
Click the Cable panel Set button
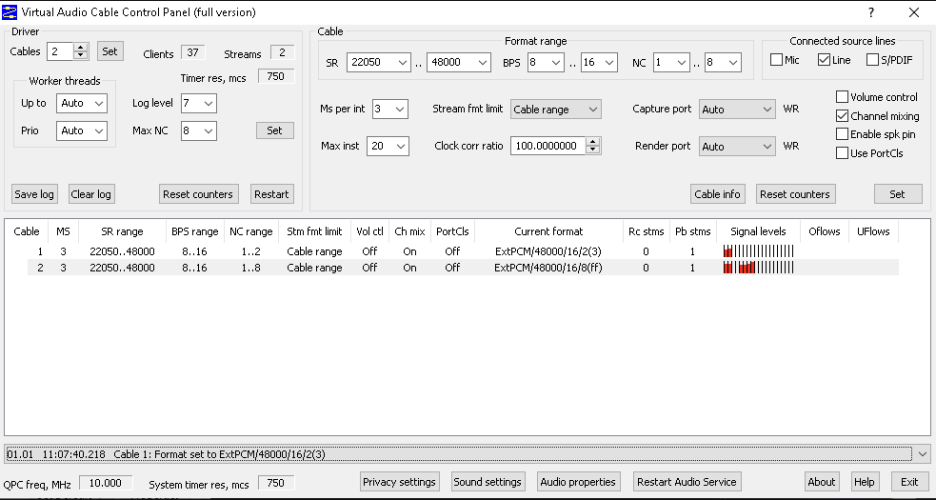click(x=898, y=194)
